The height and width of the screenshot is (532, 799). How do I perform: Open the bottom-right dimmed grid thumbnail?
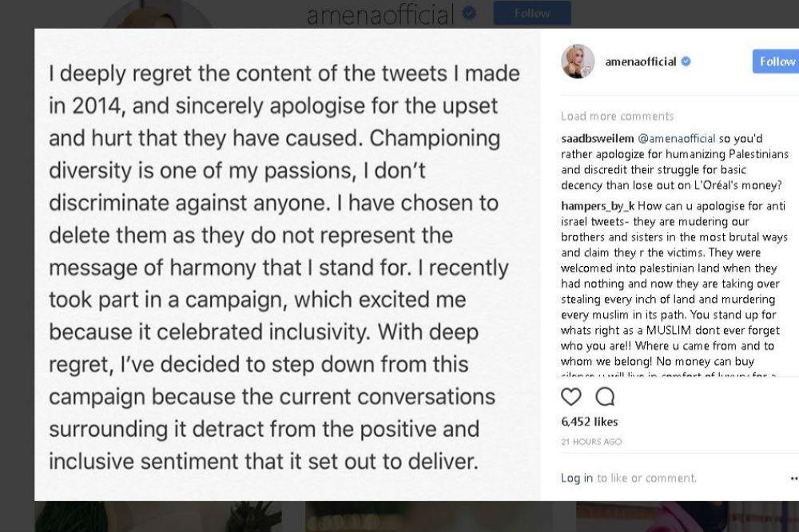[687, 516]
